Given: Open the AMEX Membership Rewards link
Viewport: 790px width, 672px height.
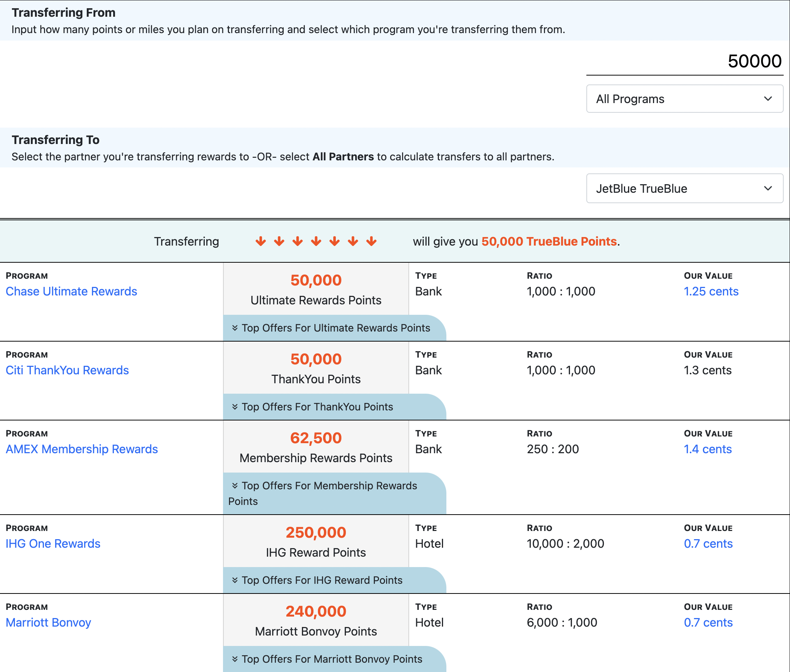Looking at the screenshot, I should click(82, 449).
